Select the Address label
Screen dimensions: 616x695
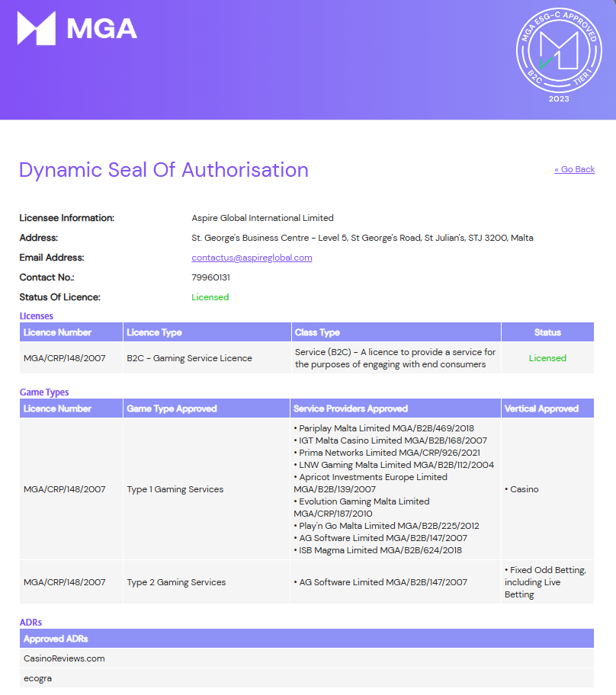coord(39,238)
